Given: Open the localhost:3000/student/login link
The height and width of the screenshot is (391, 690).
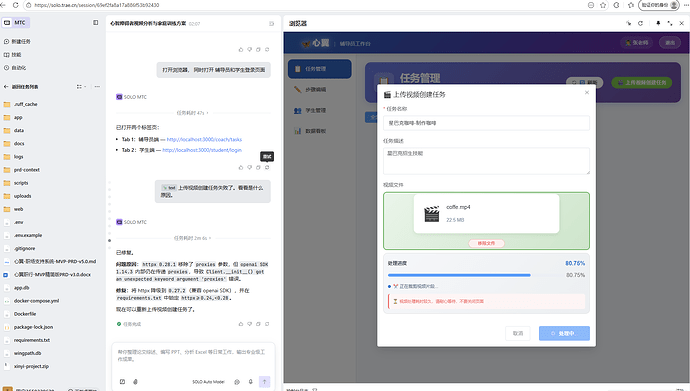Looking at the screenshot, I should (x=202, y=150).
